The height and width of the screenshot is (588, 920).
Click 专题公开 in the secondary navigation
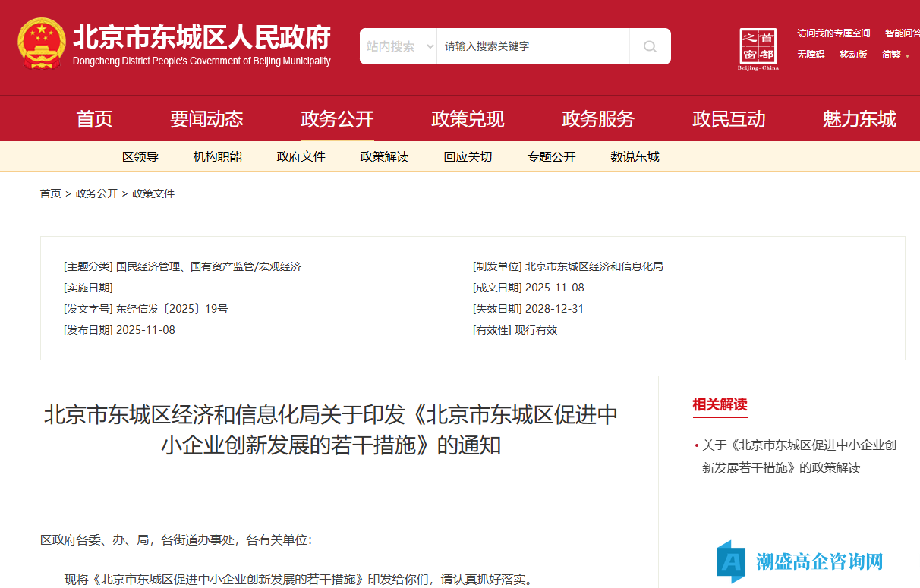click(552, 156)
